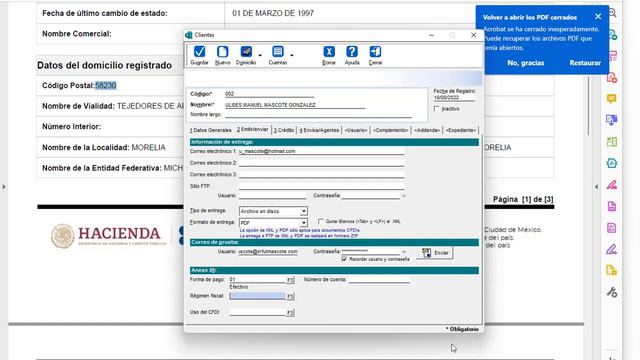This screenshot has height=360, width=640.
Task: Open the <Expediente> tab
Action: click(461, 130)
